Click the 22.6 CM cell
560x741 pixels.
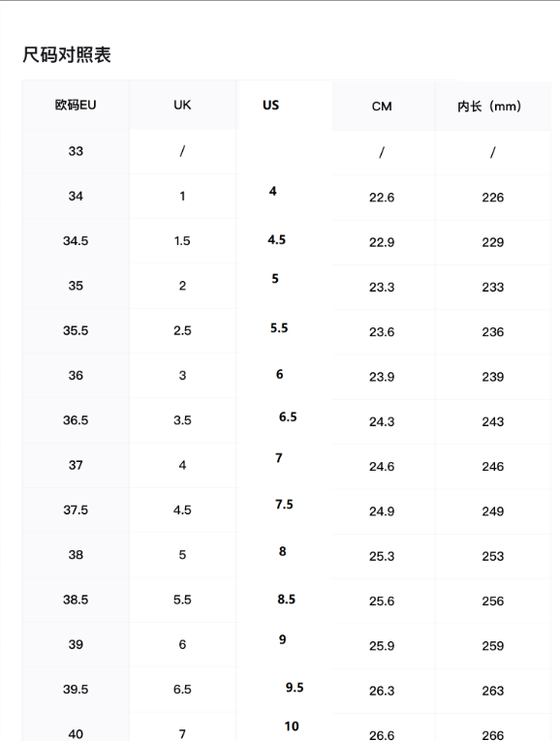point(382,198)
